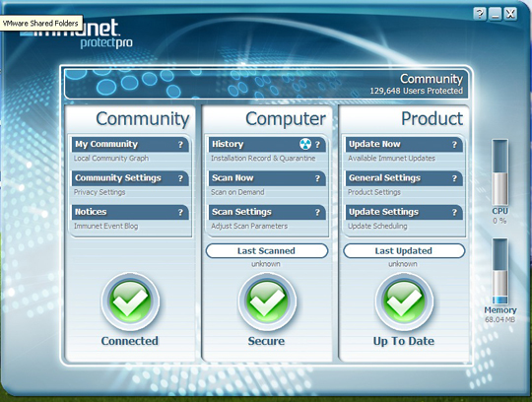Screen dimensions: 532x402
Task: Open help for Notices
Action: (x=180, y=213)
